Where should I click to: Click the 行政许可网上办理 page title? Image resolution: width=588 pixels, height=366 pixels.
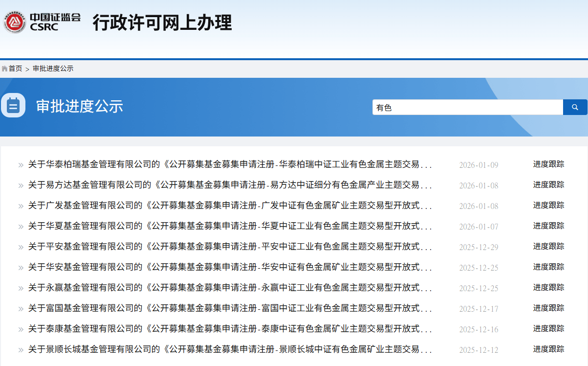tap(162, 23)
